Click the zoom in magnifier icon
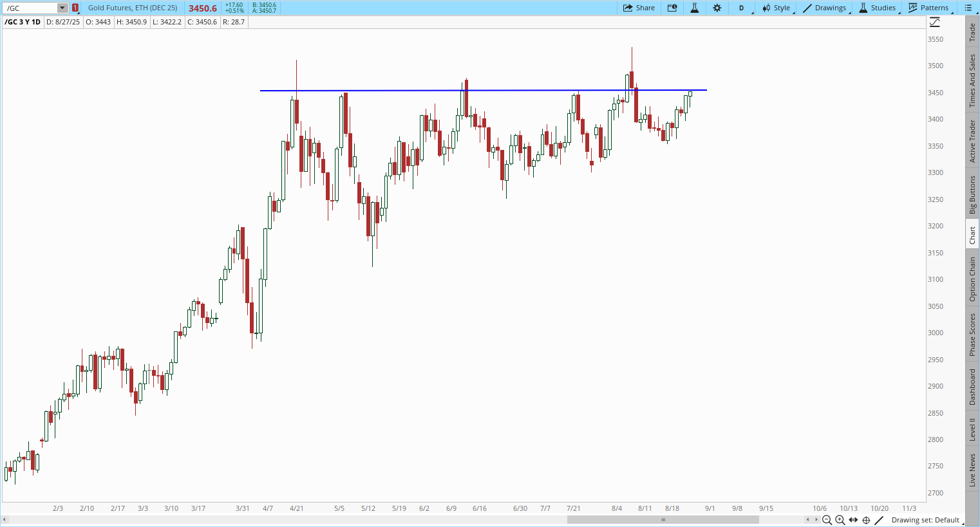 point(840,520)
